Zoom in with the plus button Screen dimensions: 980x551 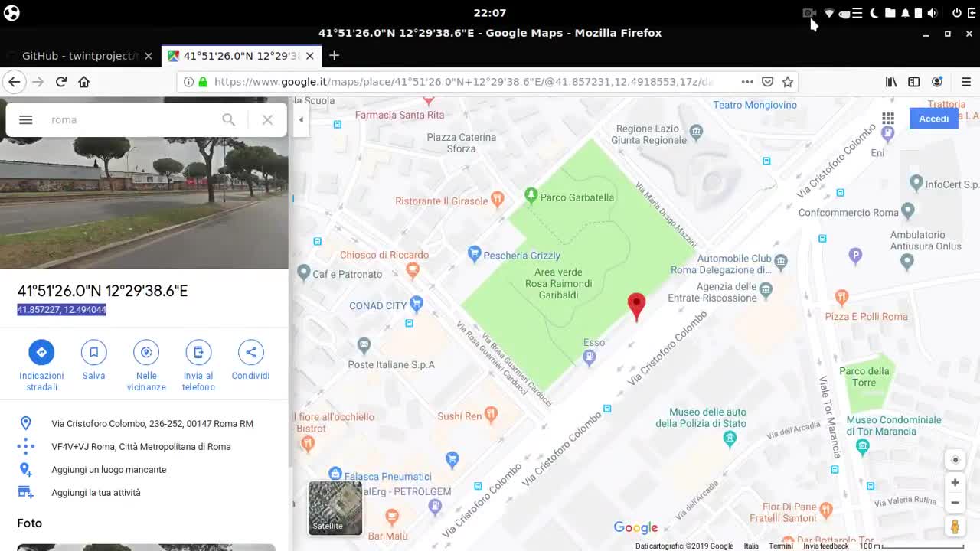click(955, 483)
